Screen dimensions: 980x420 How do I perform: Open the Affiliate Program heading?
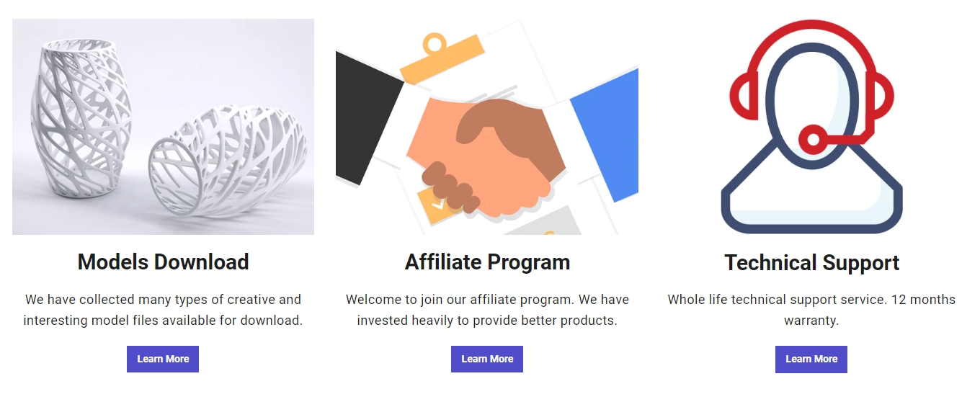tap(487, 262)
